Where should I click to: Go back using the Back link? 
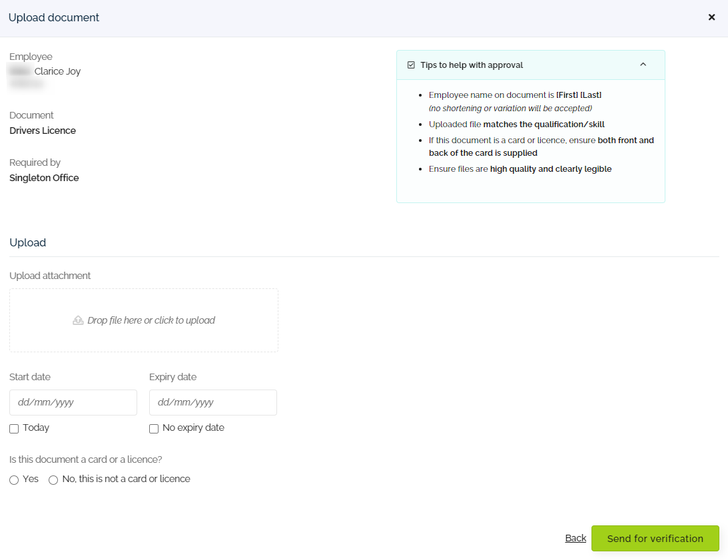tap(575, 538)
